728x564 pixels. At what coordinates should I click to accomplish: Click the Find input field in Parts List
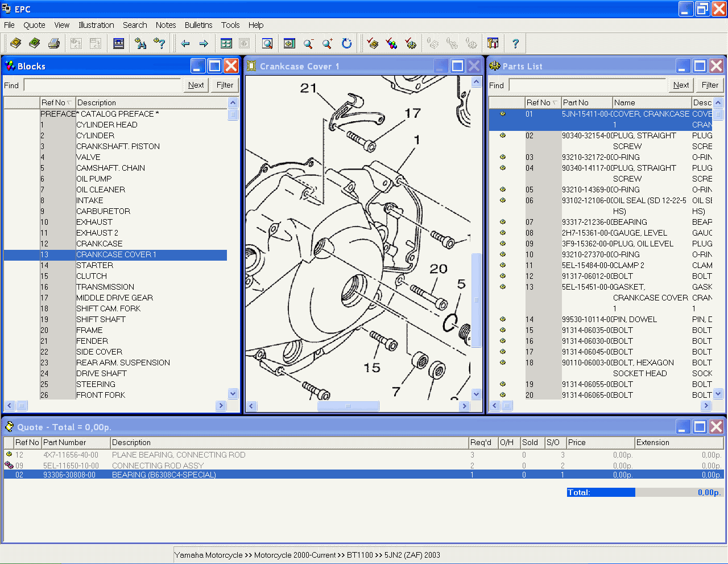coord(587,85)
